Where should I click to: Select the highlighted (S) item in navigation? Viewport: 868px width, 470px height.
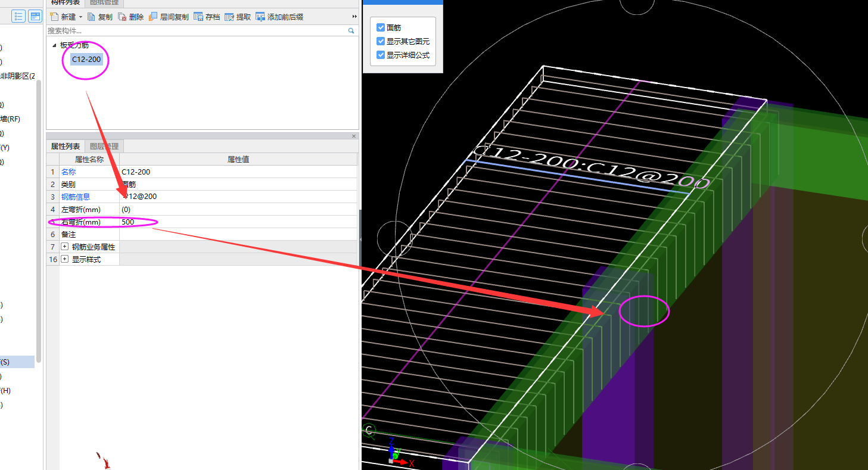[x=17, y=362]
